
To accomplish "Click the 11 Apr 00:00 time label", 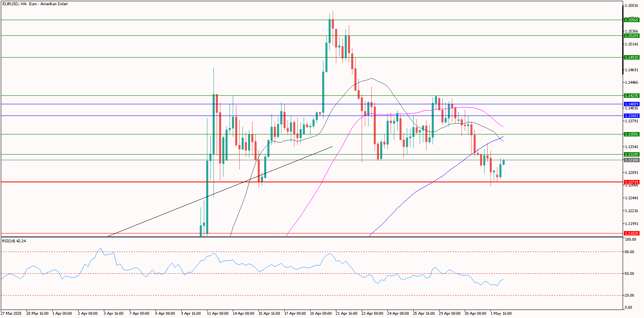I will (x=217, y=314).
